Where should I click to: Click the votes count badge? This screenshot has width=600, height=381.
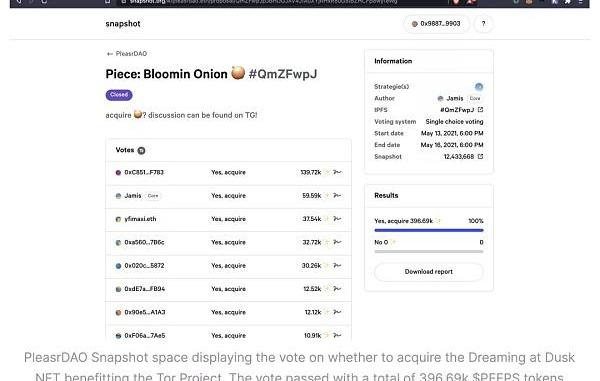[x=141, y=150]
